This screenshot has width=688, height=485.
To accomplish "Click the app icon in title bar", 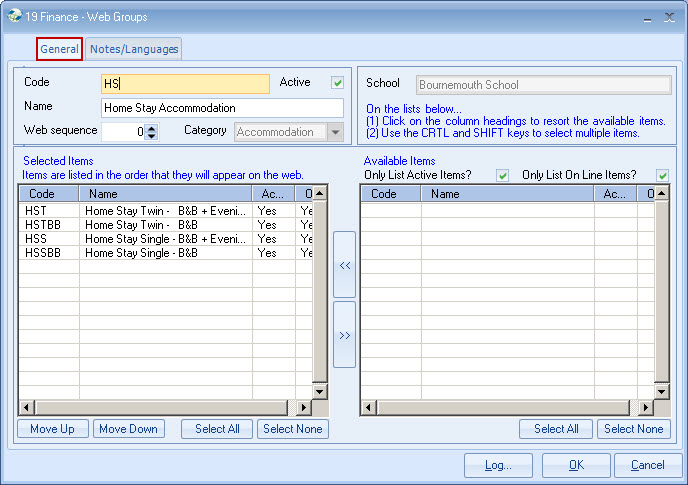I will [15, 16].
